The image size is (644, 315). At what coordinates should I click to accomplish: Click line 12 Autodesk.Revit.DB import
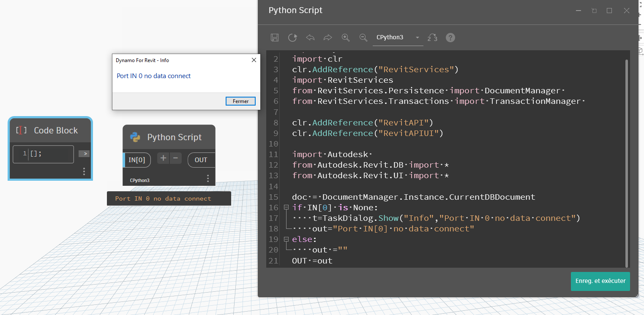[370, 165]
